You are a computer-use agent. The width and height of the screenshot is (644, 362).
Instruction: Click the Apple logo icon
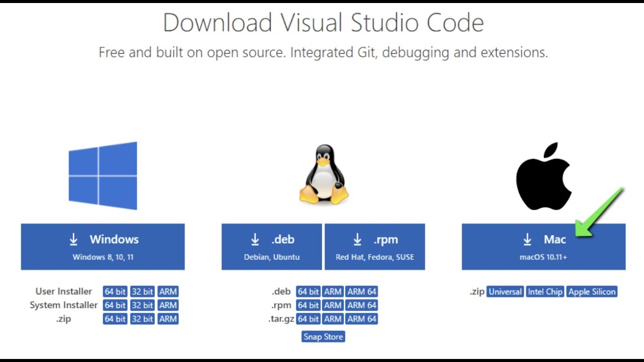544,175
